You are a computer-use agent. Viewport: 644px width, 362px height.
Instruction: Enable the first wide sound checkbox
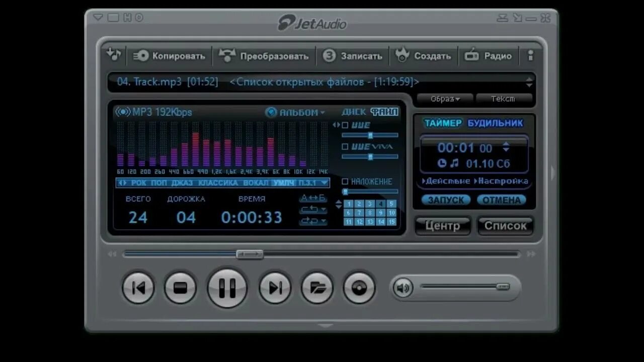[345, 125]
